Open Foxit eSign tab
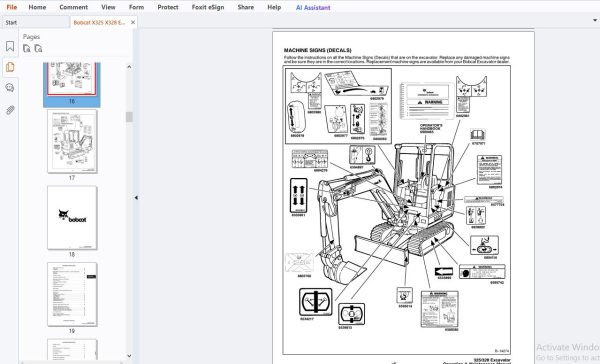Viewport: 600px width, 364px height. (208, 7)
